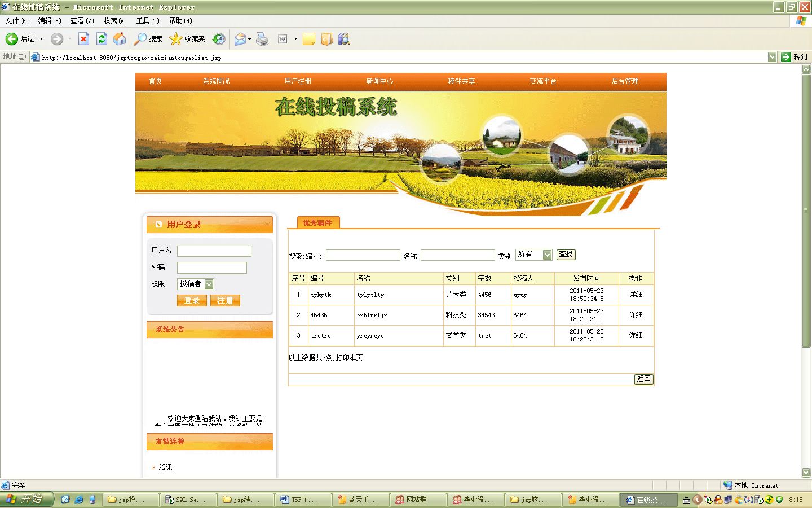Screen dimensions: 812x508
Task: Open the Mail envelope icon
Action: tap(240, 39)
